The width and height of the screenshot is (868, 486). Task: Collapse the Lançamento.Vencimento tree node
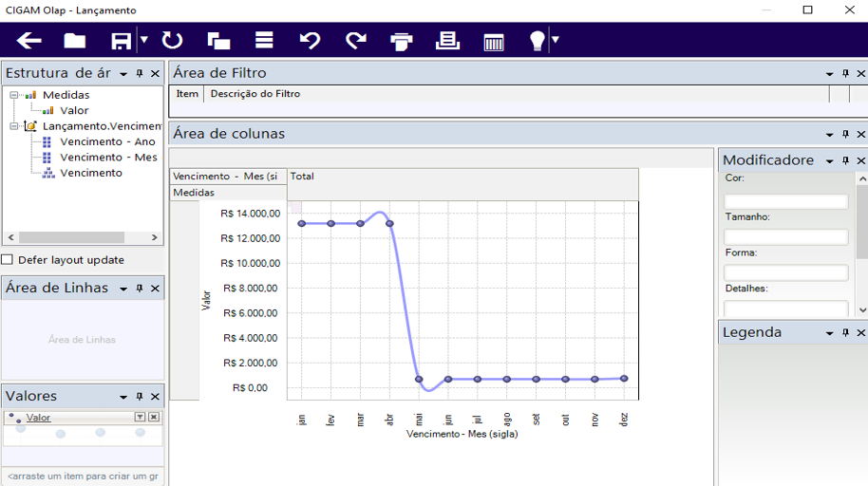[x=14, y=126]
